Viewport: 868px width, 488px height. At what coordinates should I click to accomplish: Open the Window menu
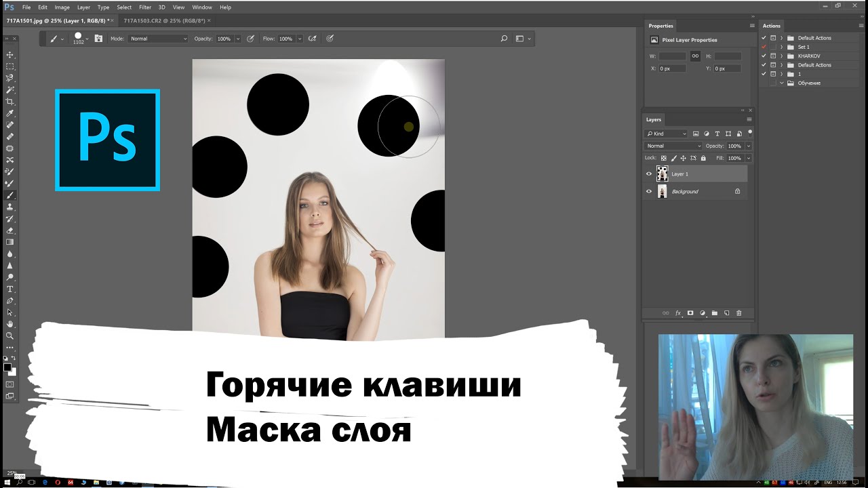(x=202, y=7)
